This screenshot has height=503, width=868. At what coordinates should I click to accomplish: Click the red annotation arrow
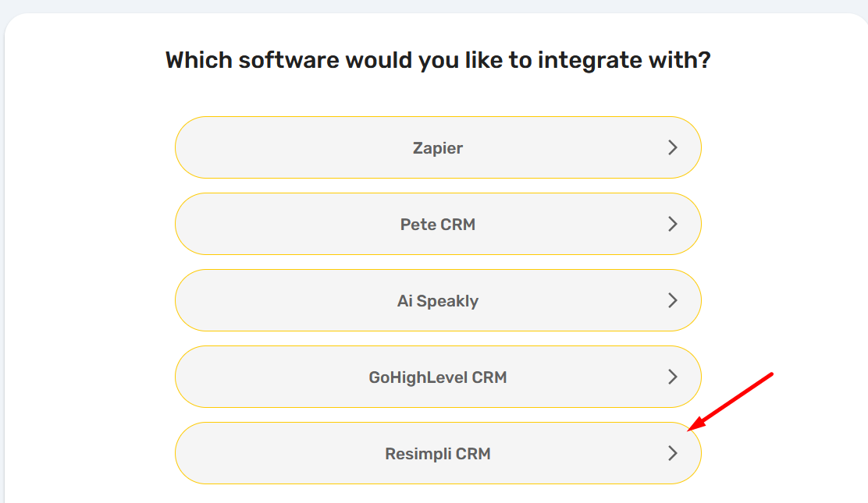pos(731,401)
